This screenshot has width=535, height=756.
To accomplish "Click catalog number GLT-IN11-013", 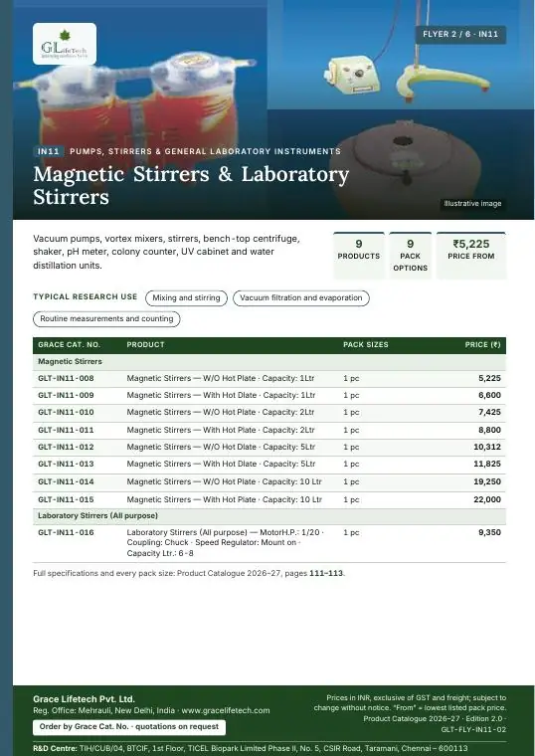I will click(66, 464).
